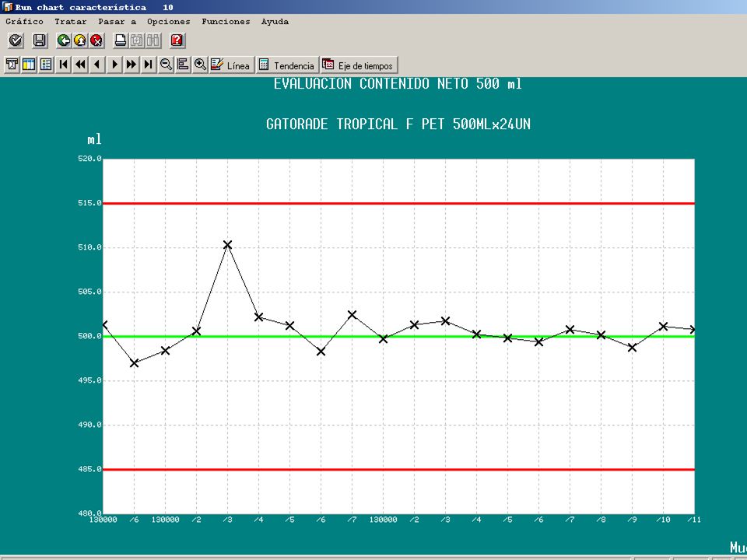Click the yellow Exit arrow icon
This screenshot has width=747, height=560.
pyautogui.click(x=80, y=40)
